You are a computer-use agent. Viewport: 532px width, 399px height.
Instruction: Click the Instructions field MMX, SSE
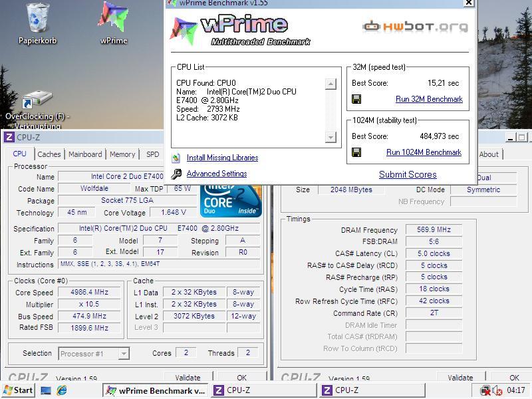pos(160,264)
